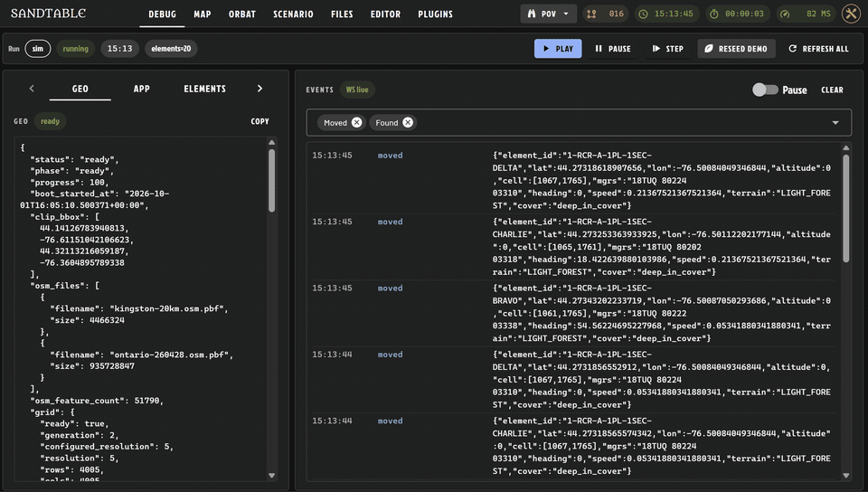Click Reseed Demo button
Image resolution: width=868 pixels, height=492 pixels.
[x=736, y=49]
